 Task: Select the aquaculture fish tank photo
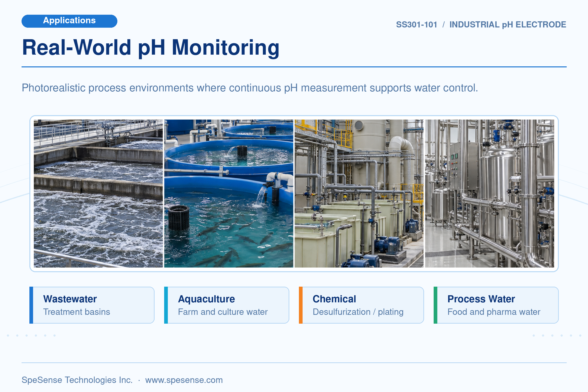click(x=229, y=193)
